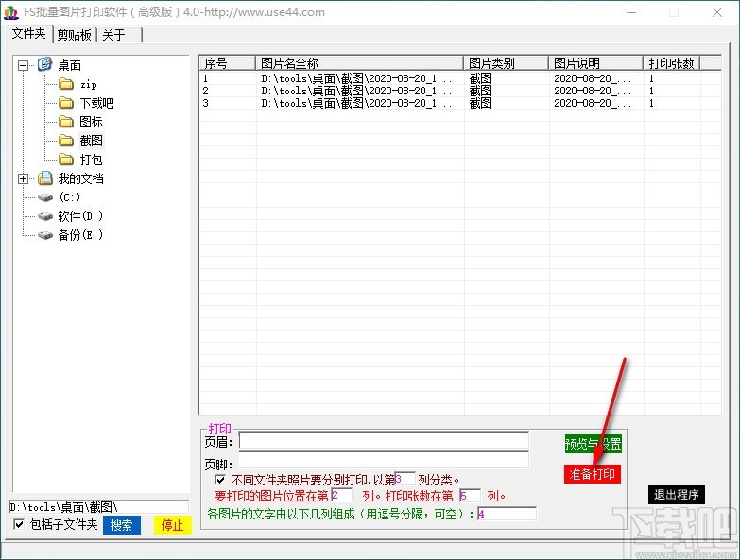The image size is (740, 560).
Task: Collapse the 桌面 tree node
Action: click(23, 65)
